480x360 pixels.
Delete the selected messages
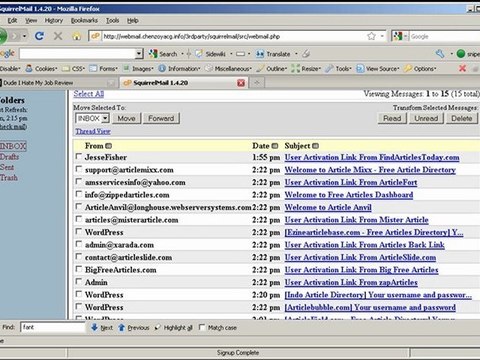click(x=462, y=118)
